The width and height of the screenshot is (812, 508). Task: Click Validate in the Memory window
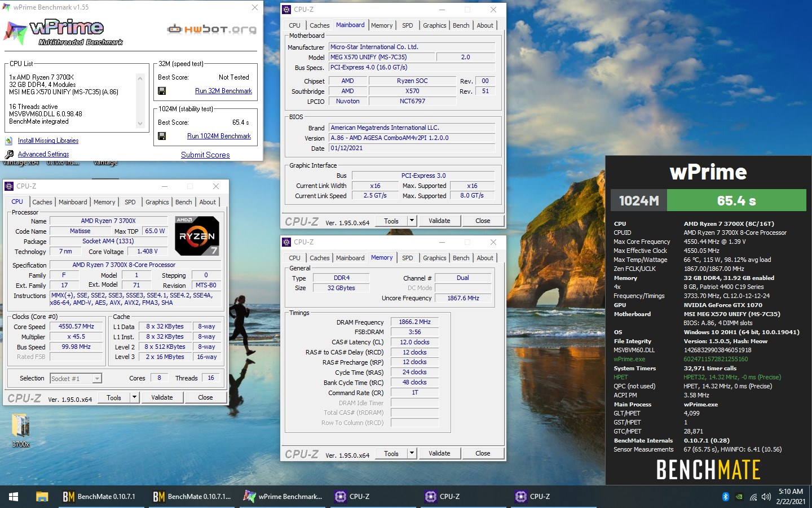[x=439, y=453]
